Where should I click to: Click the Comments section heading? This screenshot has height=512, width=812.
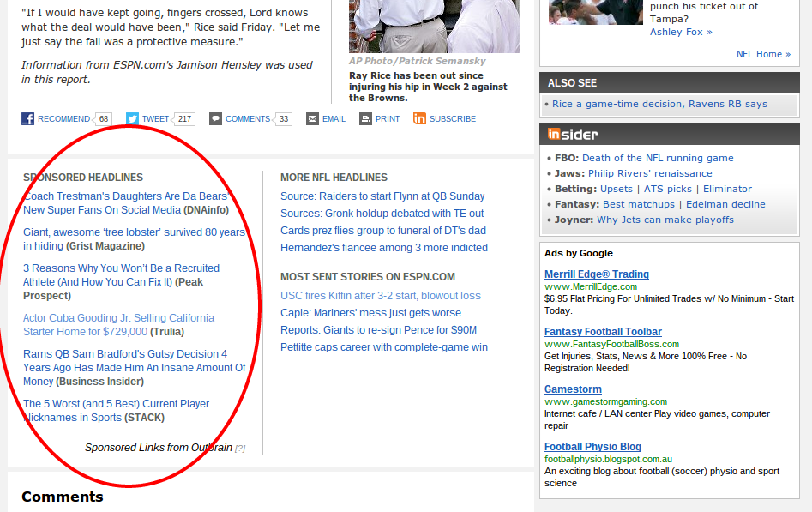[x=62, y=497]
